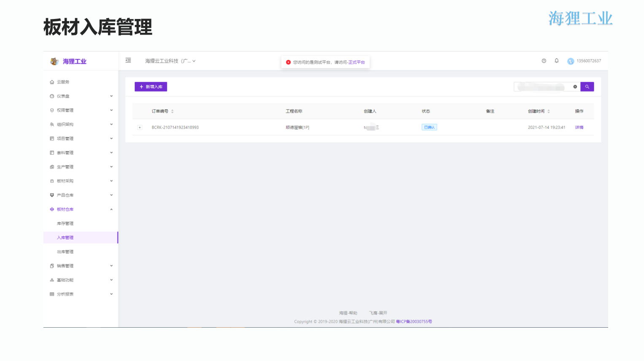The width and height of the screenshot is (644, 361).
Task: Open the 板材仓库 menu label
Action: [65, 210]
